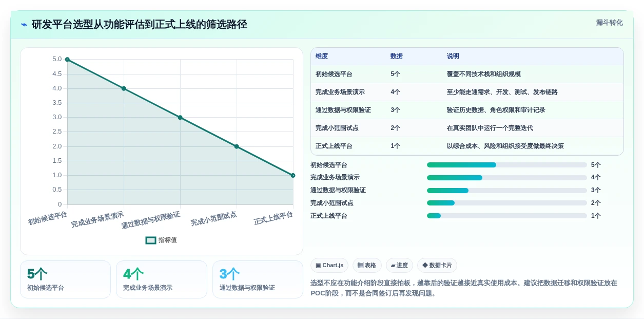644x319 pixels.
Task: Click table cell 初始候选平台
Action: pyautogui.click(x=334, y=74)
